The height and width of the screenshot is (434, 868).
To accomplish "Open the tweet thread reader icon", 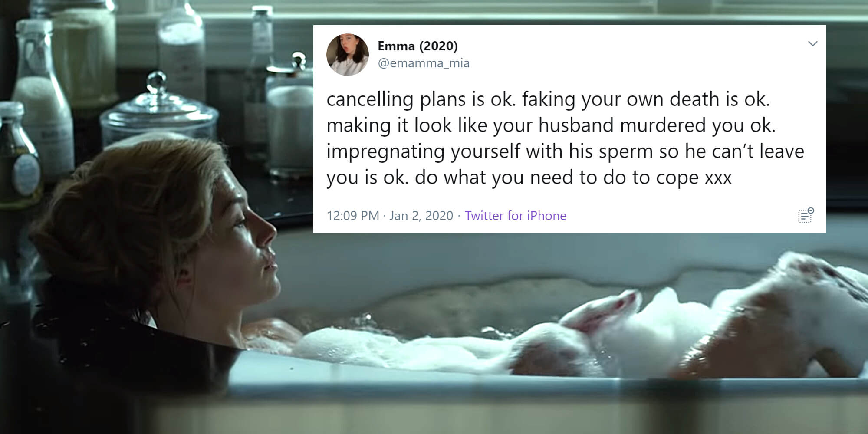I will tap(806, 215).
